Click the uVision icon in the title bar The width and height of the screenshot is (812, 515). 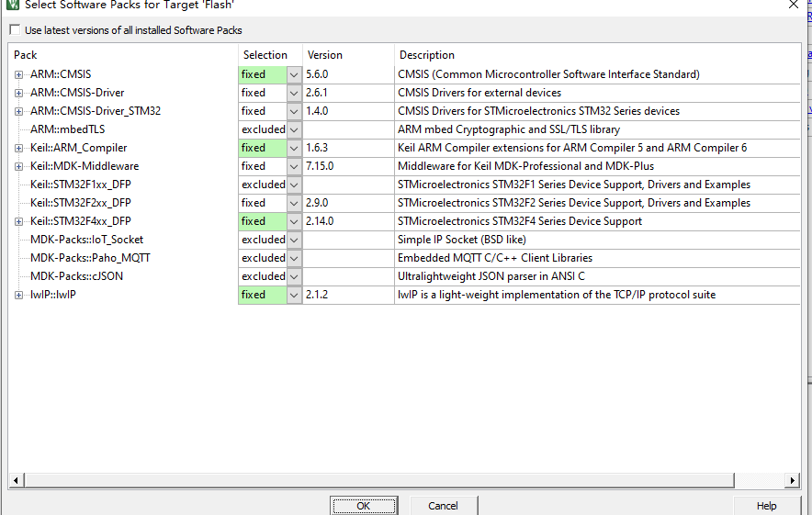point(13,5)
